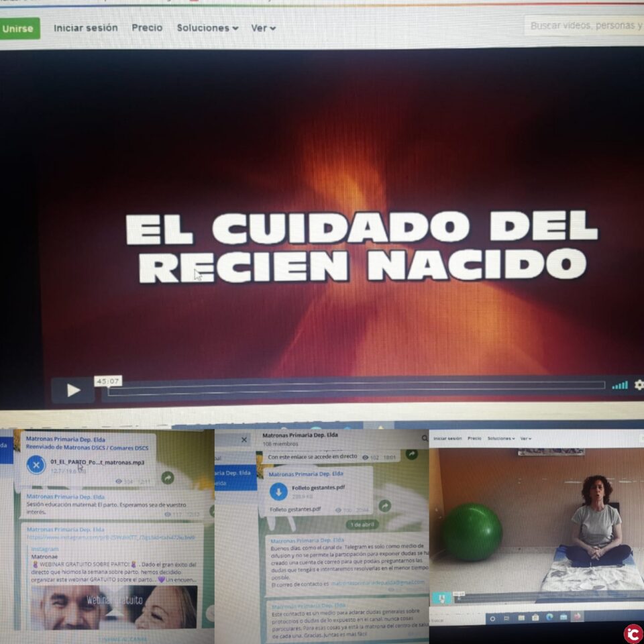The width and height of the screenshot is (644, 644).
Task: Click Iniciar sesión in the top bar
Action: point(85,28)
